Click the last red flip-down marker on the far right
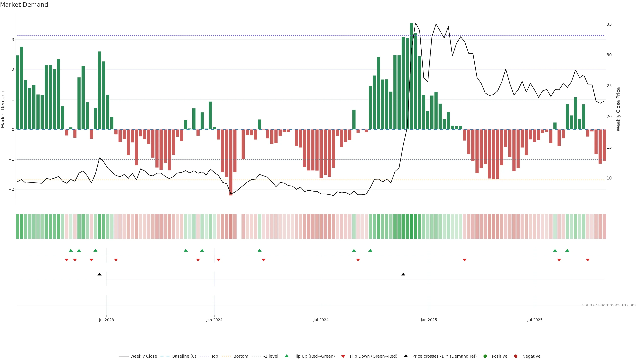 (x=588, y=260)
